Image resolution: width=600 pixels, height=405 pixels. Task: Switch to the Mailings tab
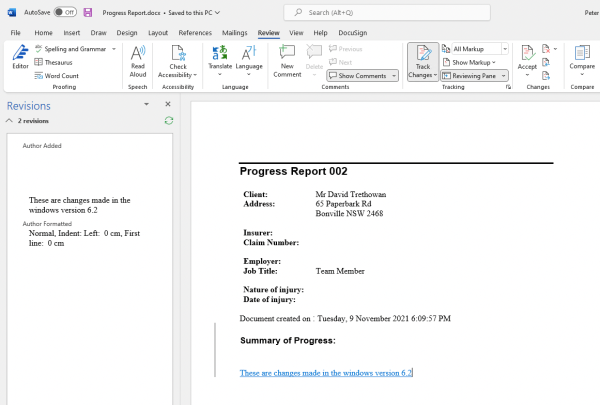(235, 33)
